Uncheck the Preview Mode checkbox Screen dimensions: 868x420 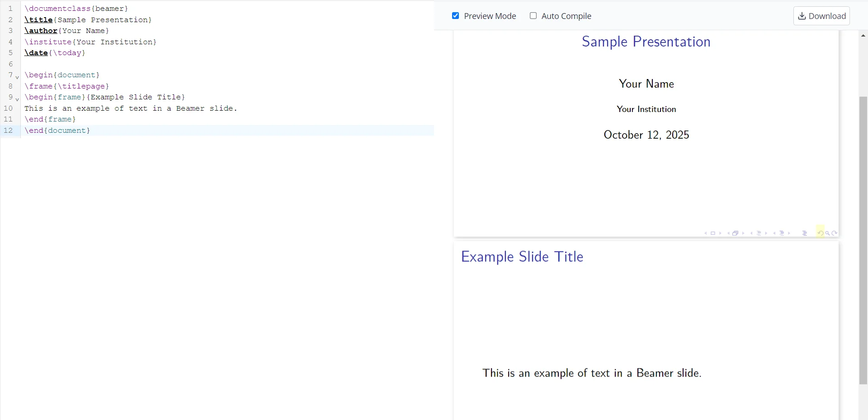(456, 16)
